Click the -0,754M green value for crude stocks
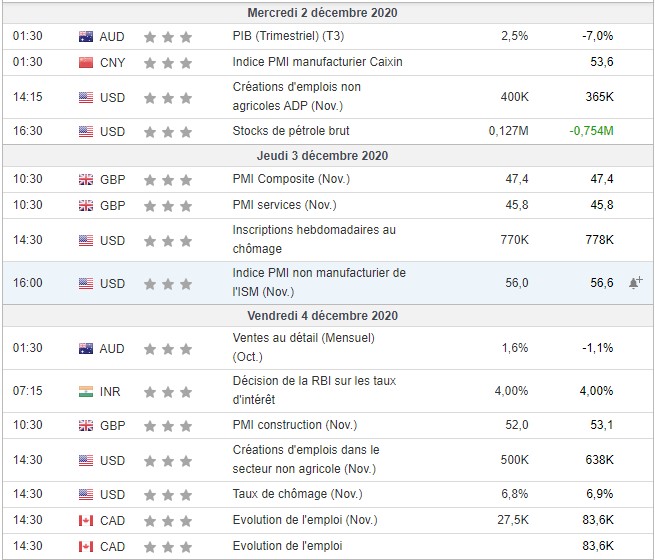This screenshot has width=655, height=560. click(591, 131)
